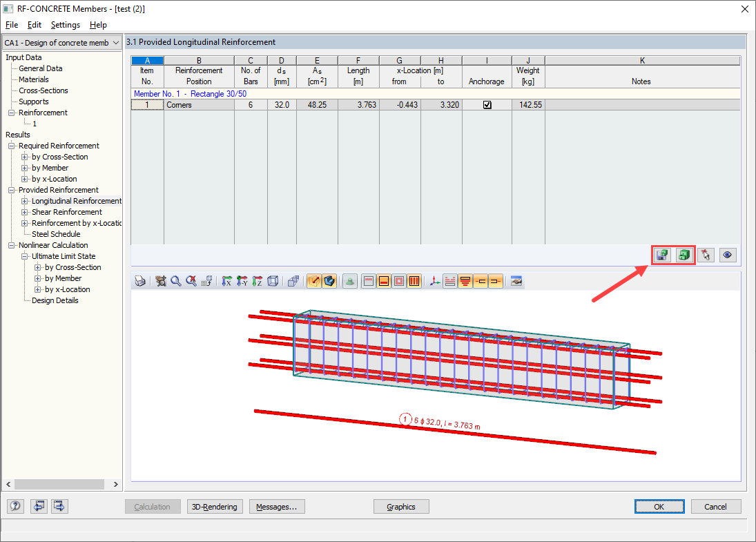Open the Help menu
Screen dimensions: 756x542
pos(98,25)
